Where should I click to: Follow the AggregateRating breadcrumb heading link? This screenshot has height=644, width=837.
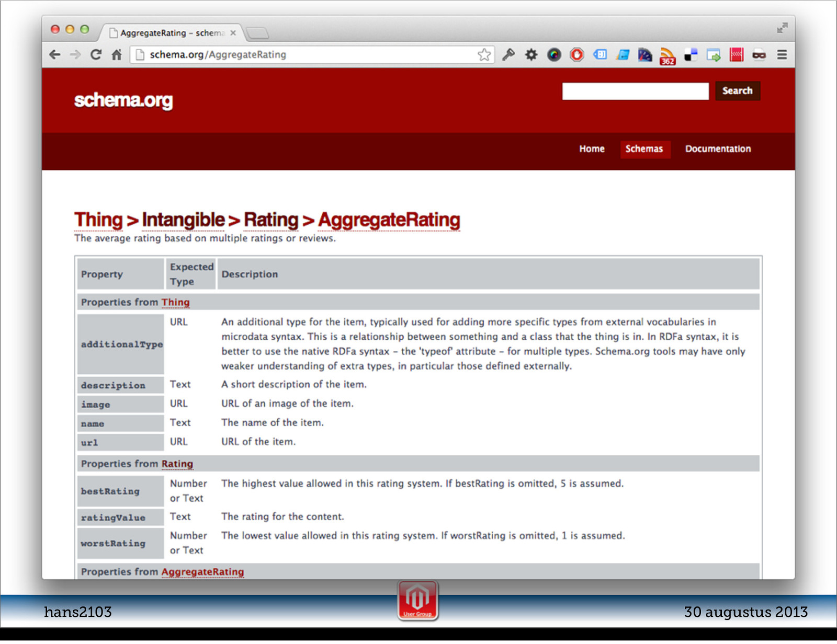389,220
